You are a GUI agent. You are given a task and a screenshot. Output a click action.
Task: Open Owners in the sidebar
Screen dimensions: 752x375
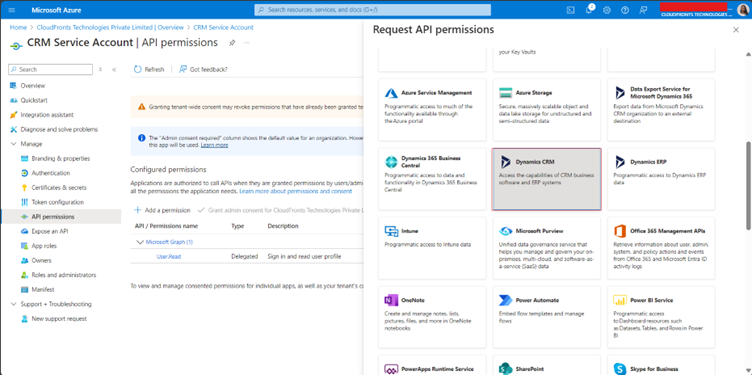41,260
